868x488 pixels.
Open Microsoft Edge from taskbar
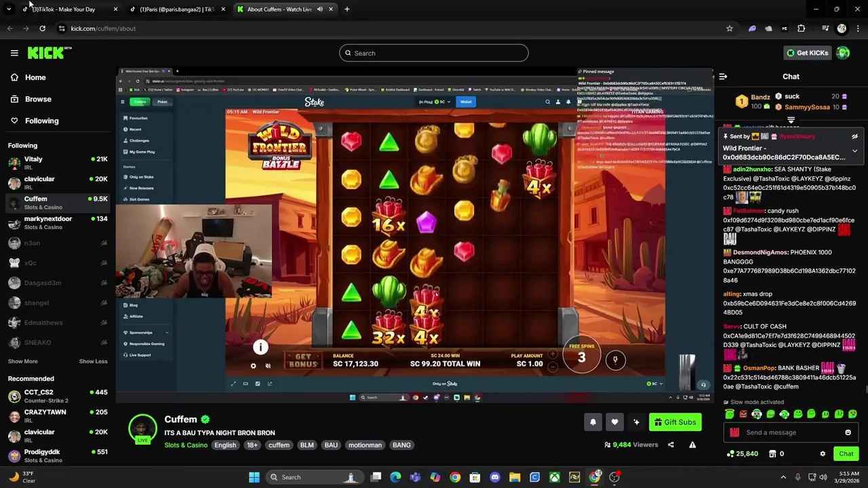coord(395,477)
